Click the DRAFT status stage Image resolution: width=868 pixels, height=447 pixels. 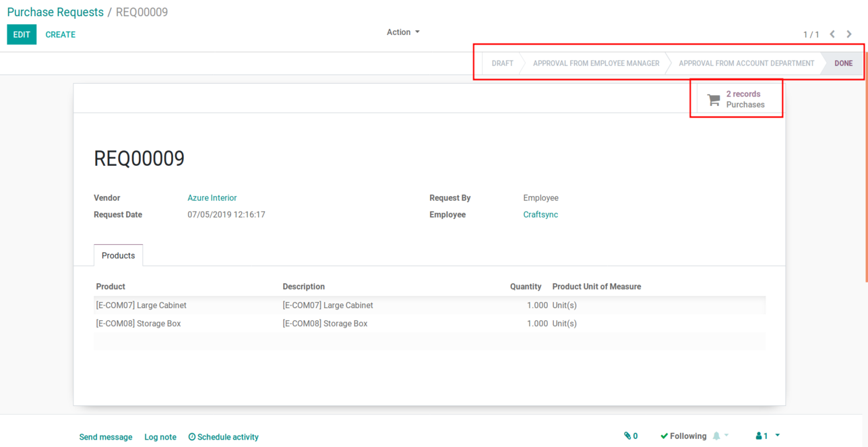502,63
